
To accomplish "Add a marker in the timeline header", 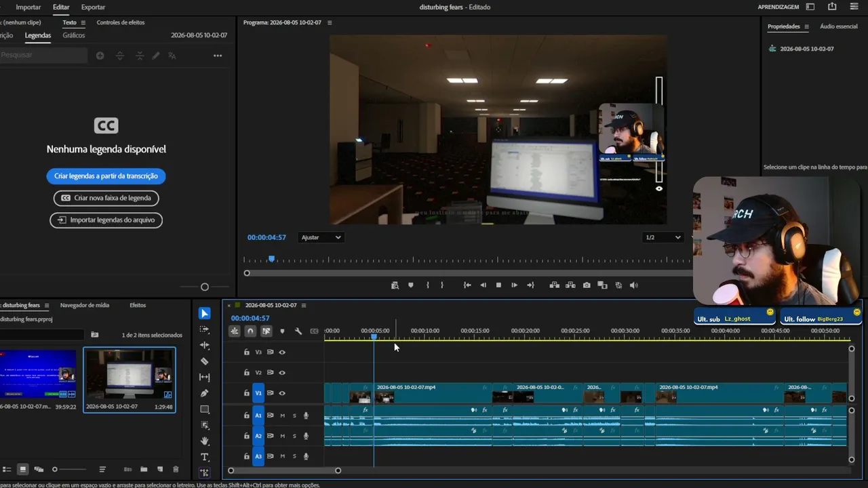I will (282, 331).
